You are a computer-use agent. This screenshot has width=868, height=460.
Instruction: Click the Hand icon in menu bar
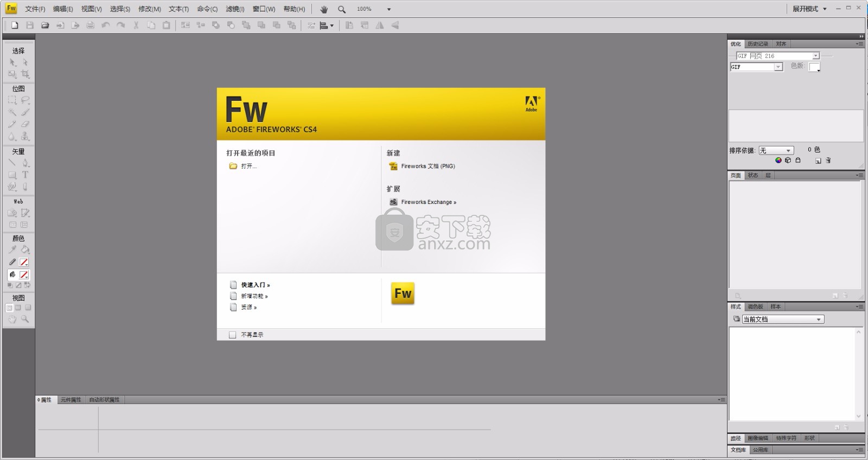click(324, 9)
